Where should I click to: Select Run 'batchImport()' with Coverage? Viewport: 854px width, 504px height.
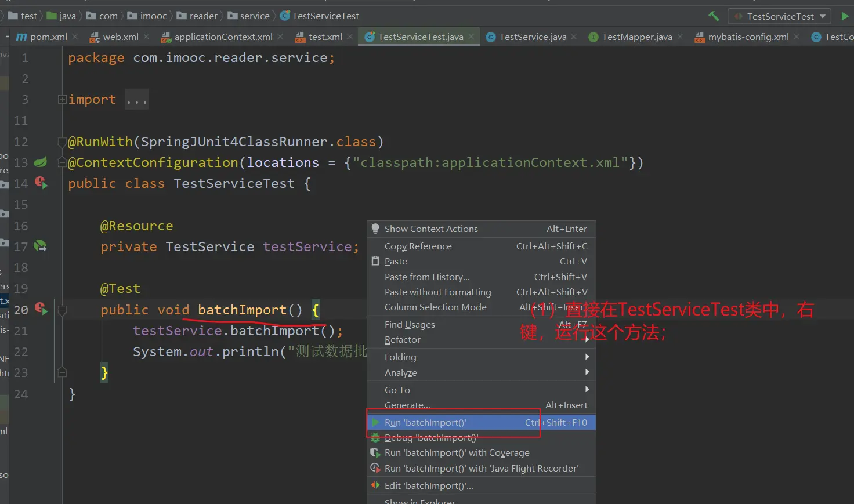pyautogui.click(x=457, y=452)
